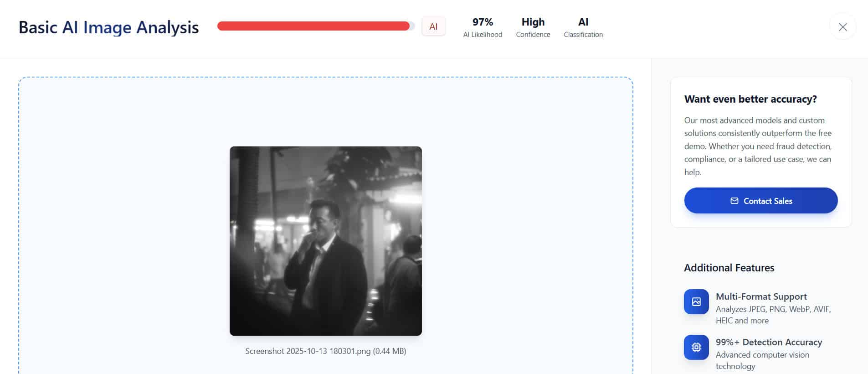Screen dimensions: 868x374
Task: Open the uploaded black-and-white photo thumbnail
Action: point(325,241)
